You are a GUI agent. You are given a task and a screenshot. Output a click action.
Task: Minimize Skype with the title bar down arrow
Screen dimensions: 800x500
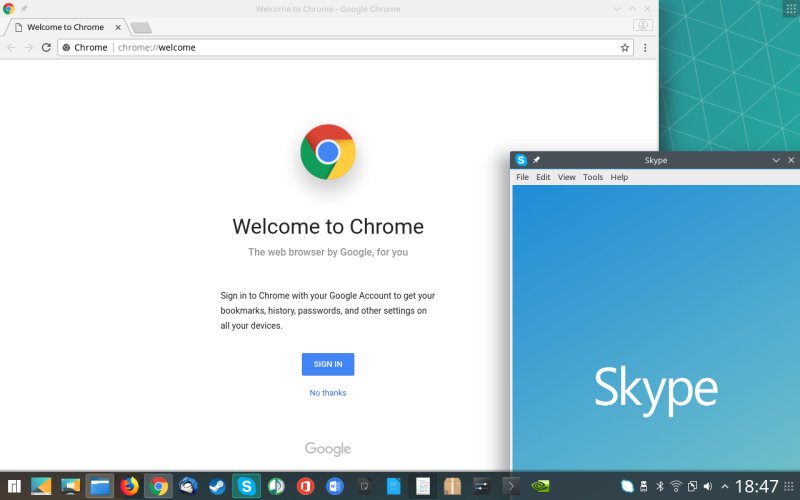pyautogui.click(x=776, y=160)
